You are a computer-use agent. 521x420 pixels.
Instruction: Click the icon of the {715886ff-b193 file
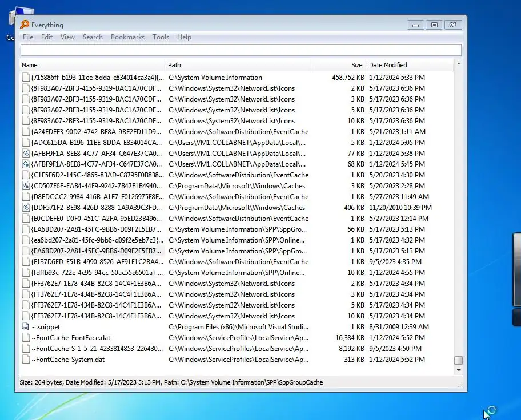coord(26,78)
